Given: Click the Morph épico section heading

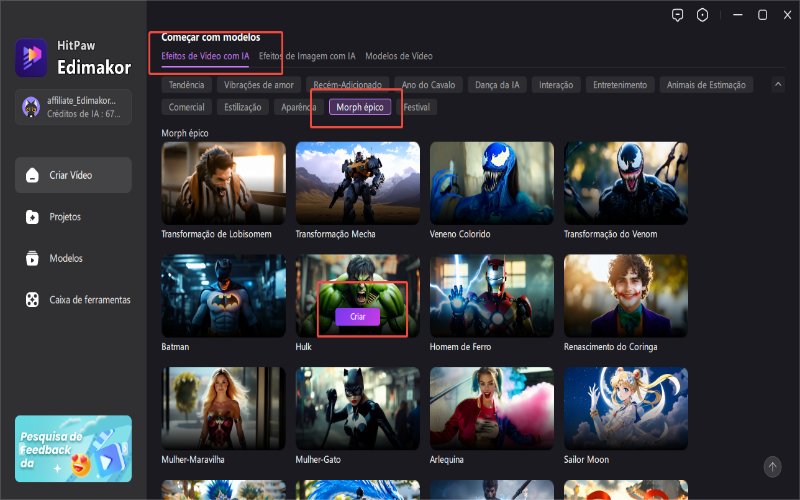Looking at the screenshot, I should coord(185,133).
